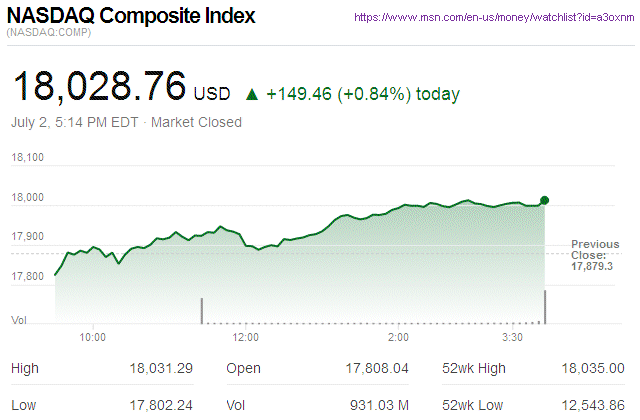Click the 18,028.76 index price
This screenshot has width=640, height=420.
99,87
